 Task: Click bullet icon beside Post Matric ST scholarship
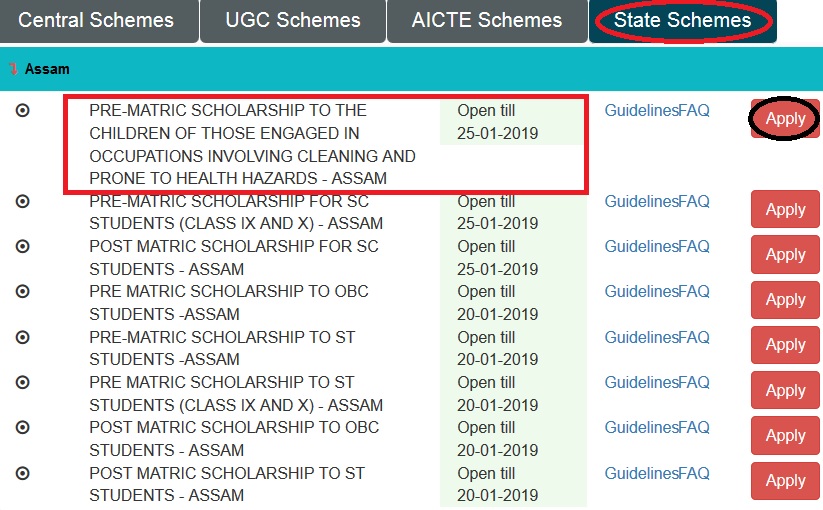(23, 472)
